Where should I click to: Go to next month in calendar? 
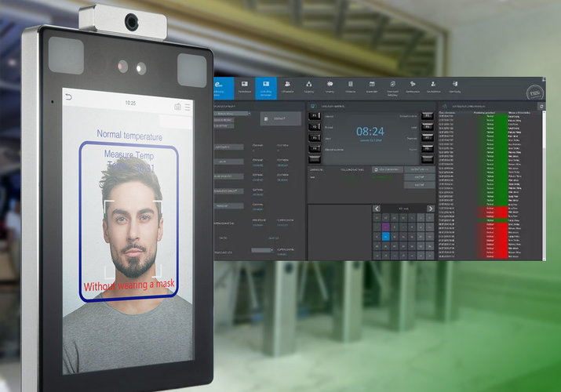430,209
